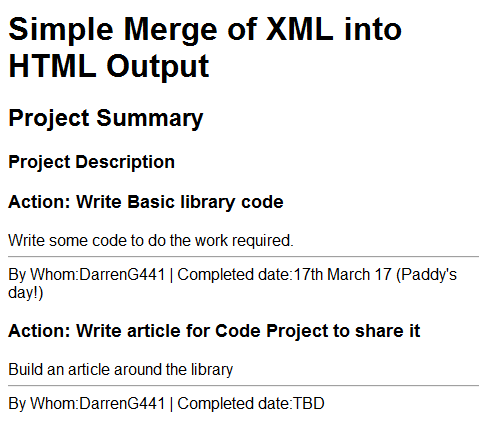Click the horizontal rule below "work required"
479x437 pixels.
click(243, 257)
